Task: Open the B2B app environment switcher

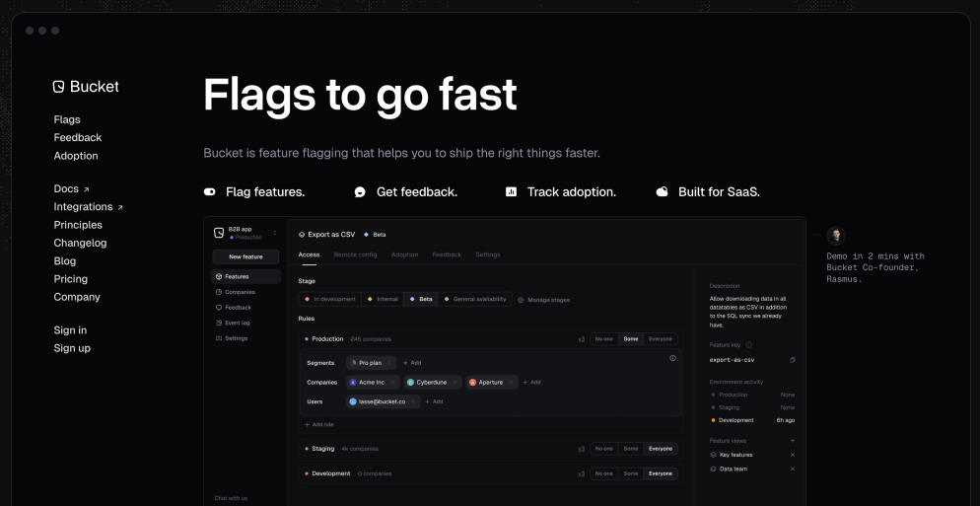Action: point(274,233)
